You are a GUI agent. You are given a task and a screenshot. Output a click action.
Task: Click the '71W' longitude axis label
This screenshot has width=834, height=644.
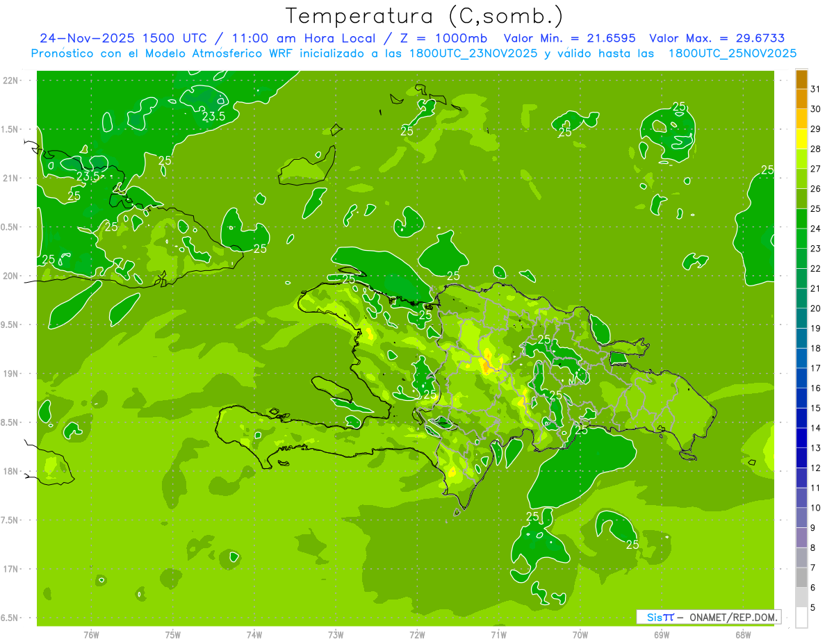(498, 635)
